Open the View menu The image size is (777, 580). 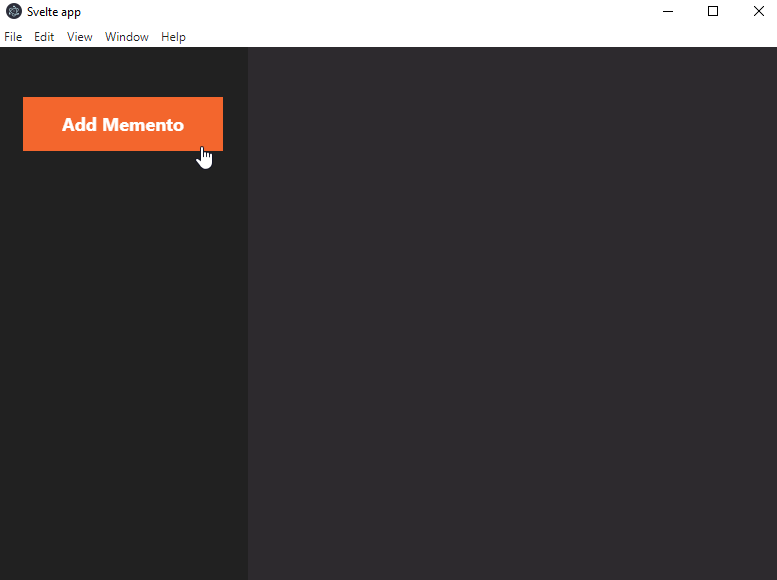tap(80, 37)
